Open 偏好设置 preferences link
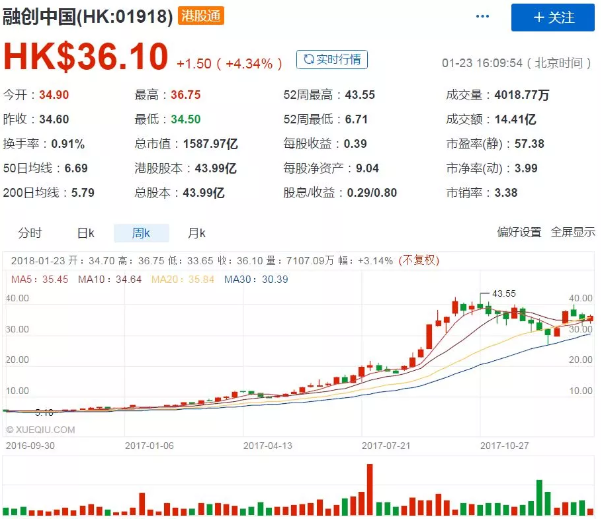The height and width of the screenshot is (519, 601). click(519, 232)
